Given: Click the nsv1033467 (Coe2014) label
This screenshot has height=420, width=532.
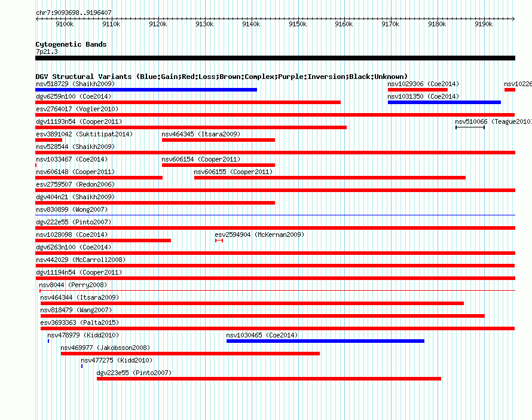Looking at the screenshot, I should coord(72,159).
